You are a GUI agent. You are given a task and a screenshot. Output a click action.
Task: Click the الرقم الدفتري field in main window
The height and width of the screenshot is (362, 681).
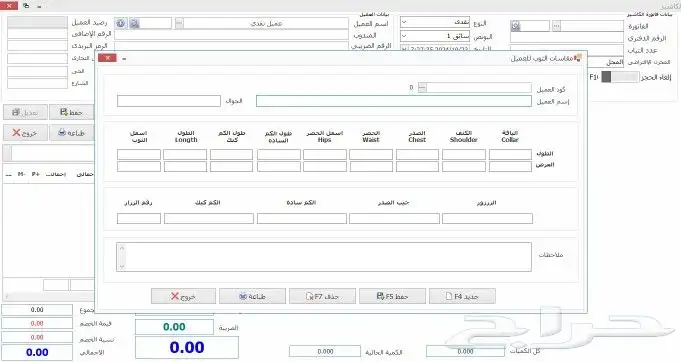click(567, 38)
